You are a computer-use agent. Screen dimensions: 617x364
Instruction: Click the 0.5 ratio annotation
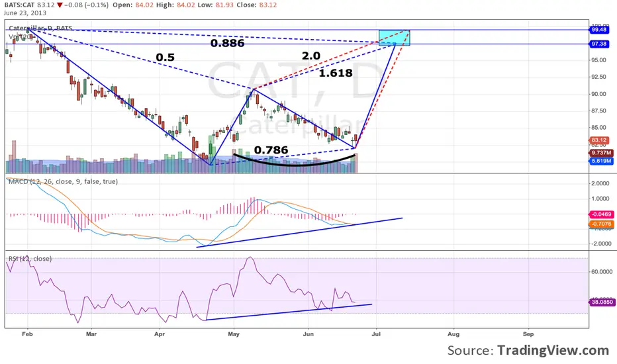(166, 58)
